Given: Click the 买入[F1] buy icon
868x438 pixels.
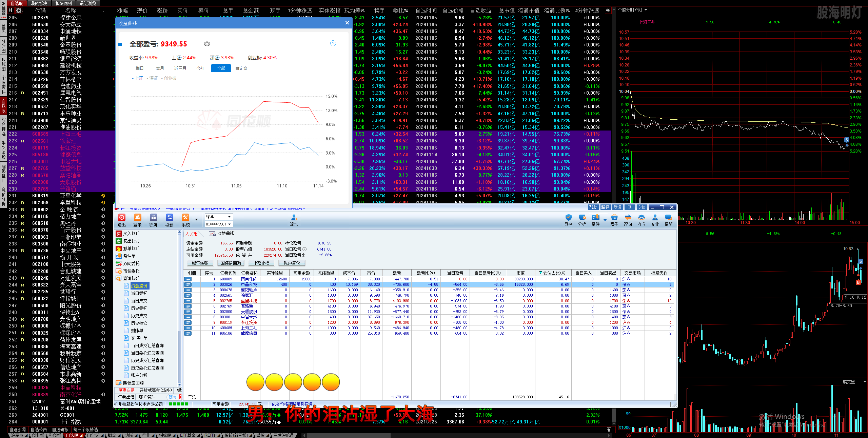Looking at the screenshot, I should pos(119,234).
